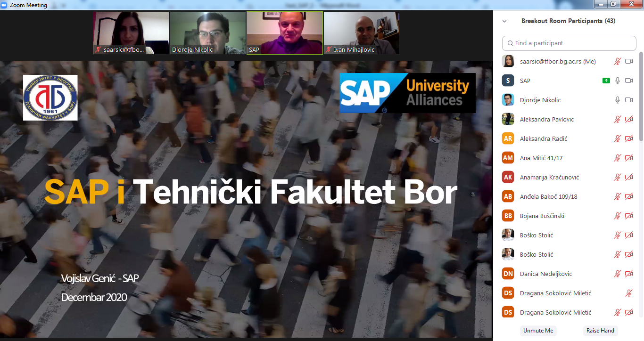644x341 pixels.
Task: Click video-off icon for Danica Nedeljkovic
Action: pyautogui.click(x=628, y=274)
